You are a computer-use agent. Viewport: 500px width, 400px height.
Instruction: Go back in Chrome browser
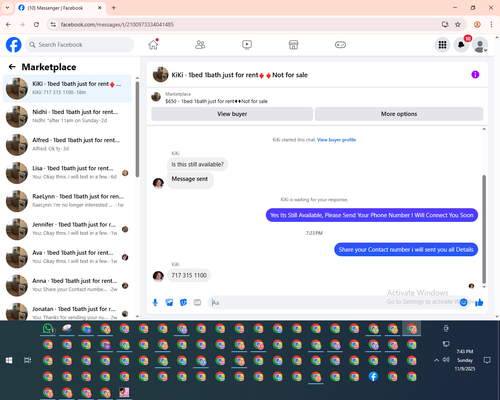(x=8, y=24)
